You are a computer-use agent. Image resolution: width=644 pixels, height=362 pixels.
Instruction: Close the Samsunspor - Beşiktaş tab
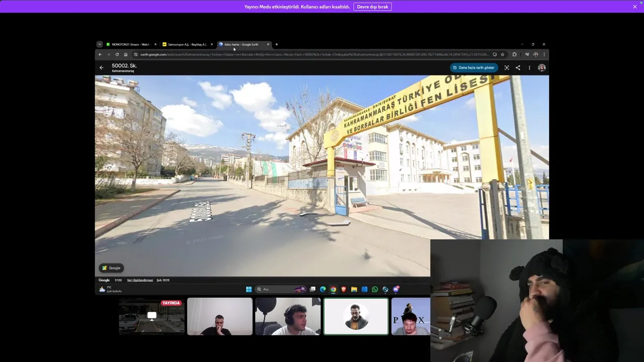coord(212,44)
